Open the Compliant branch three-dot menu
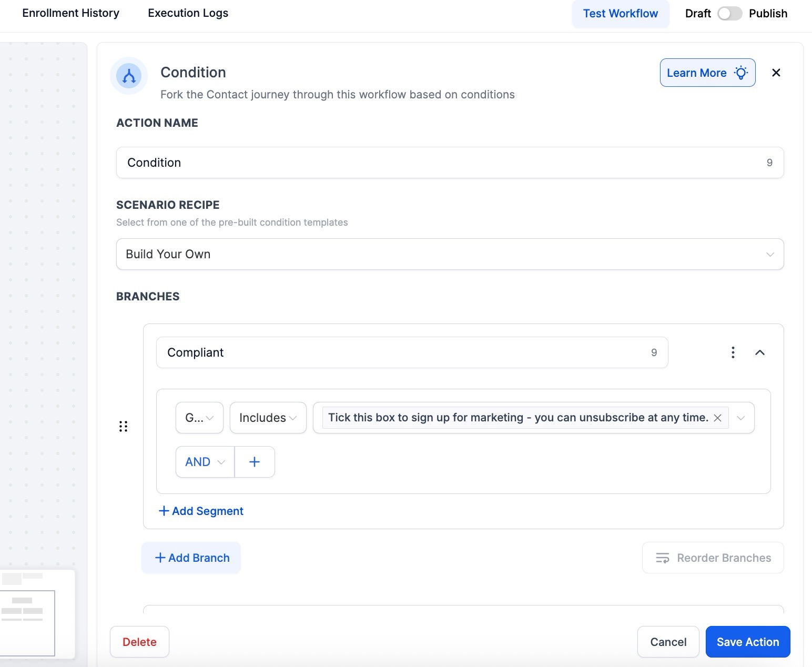Image resolution: width=812 pixels, height=667 pixels. pos(733,352)
